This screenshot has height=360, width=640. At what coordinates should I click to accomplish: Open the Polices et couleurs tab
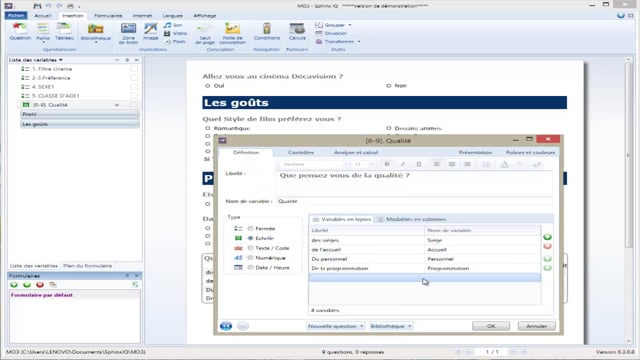point(531,152)
